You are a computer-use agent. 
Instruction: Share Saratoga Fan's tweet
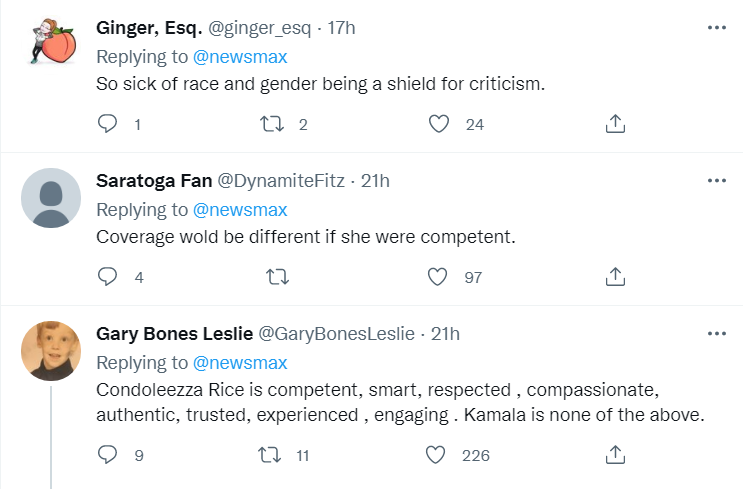tap(616, 277)
